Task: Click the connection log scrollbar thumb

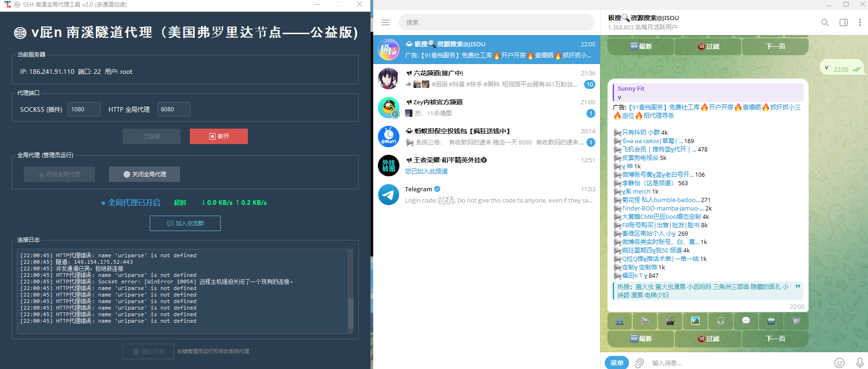Action: (351, 313)
